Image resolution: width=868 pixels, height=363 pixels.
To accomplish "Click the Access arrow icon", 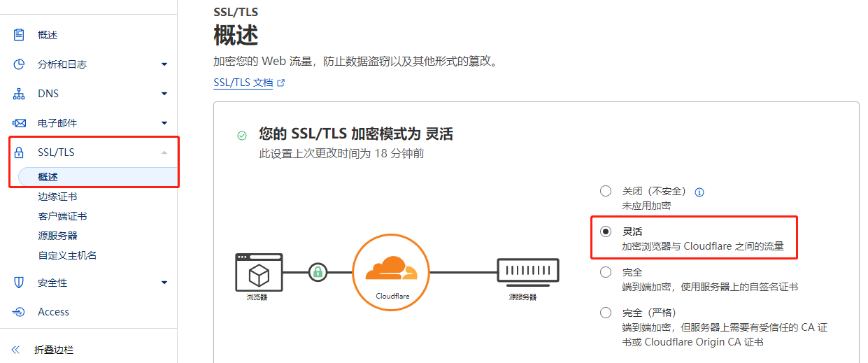I will pos(19,312).
